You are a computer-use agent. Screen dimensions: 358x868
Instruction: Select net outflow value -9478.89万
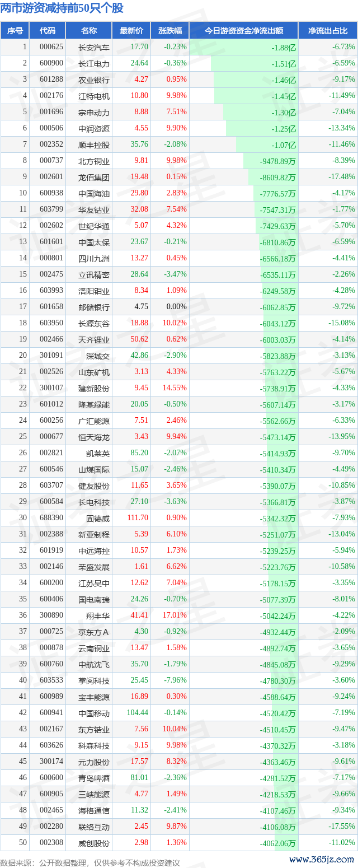click(x=278, y=161)
